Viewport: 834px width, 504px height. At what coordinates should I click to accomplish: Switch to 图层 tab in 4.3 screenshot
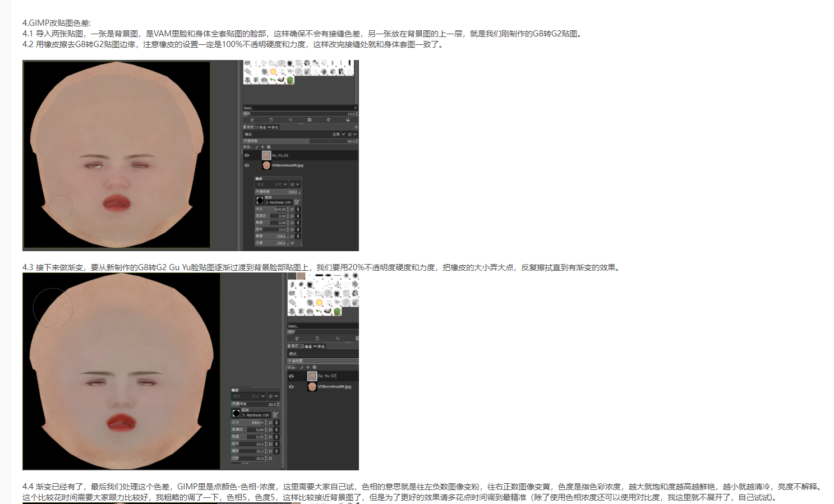pos(293,346)
